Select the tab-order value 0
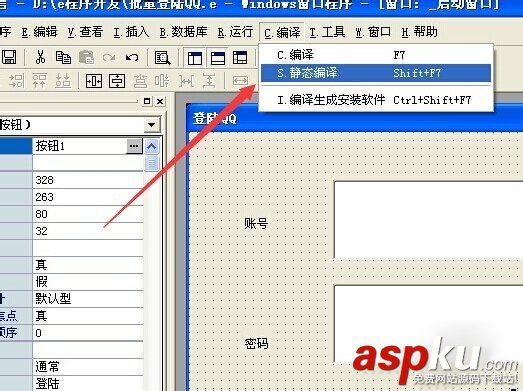The width and height of the screenshot is (523, 391). pos(88,333)
